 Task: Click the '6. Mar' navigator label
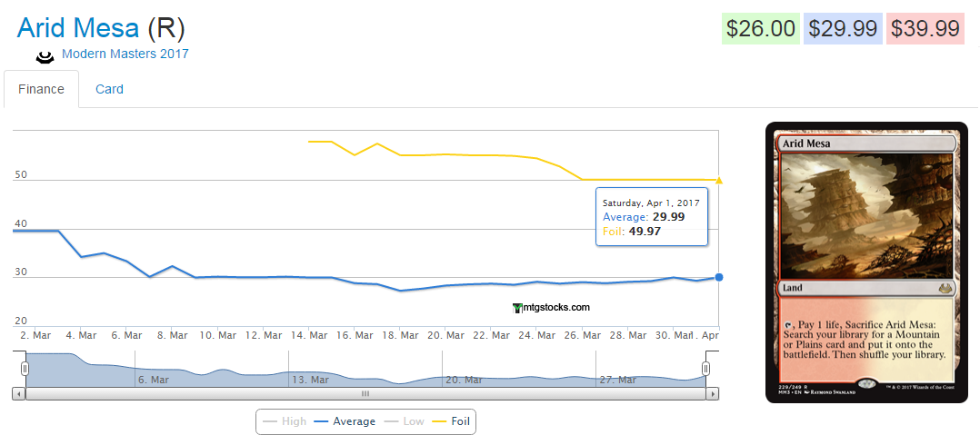click(153, 380)
